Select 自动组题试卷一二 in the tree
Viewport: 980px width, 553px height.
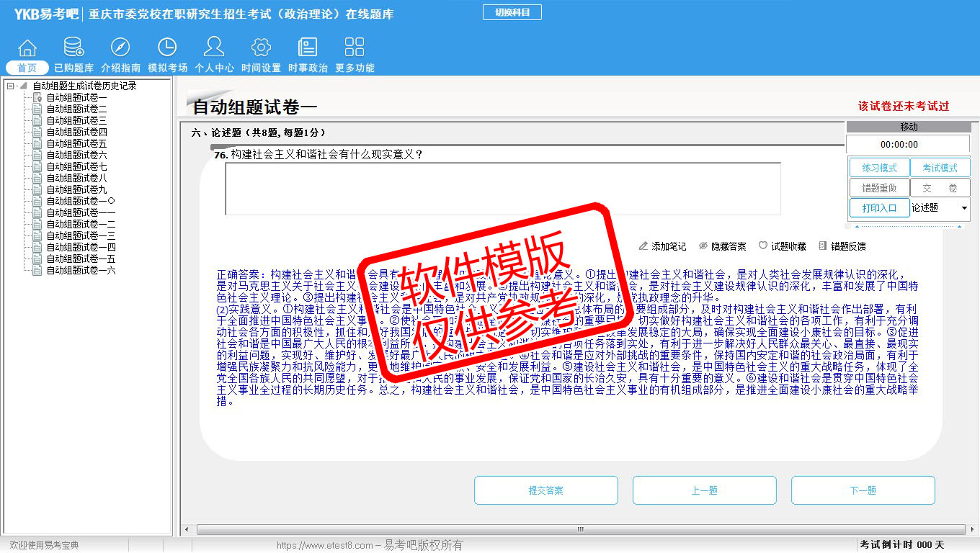[81, 224]
